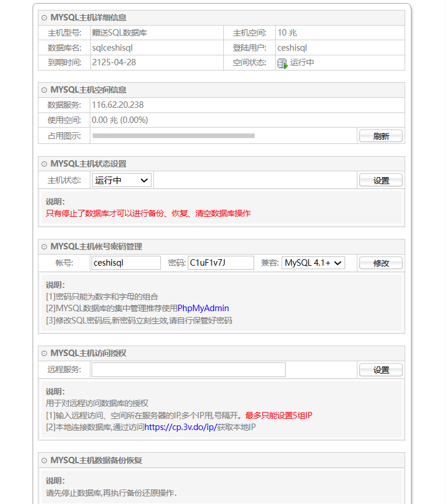Click 设置 button for remote access
This screenshot has height=504, width=446.
tap(381, 370)
